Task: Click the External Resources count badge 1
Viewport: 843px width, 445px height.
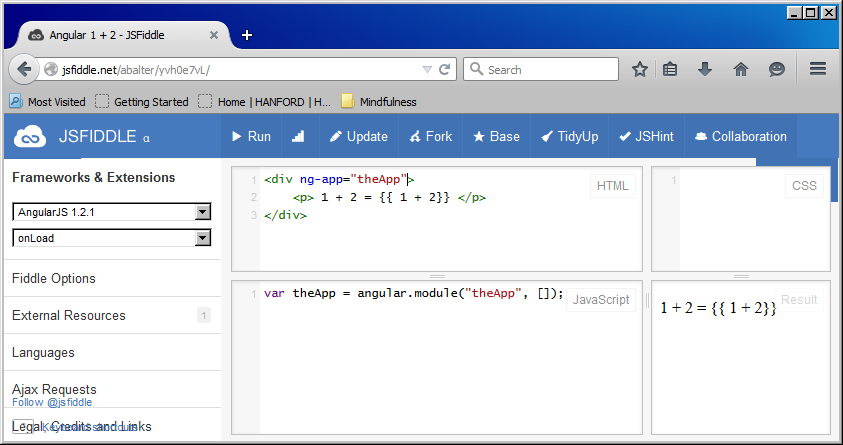Action: point(204,315)
